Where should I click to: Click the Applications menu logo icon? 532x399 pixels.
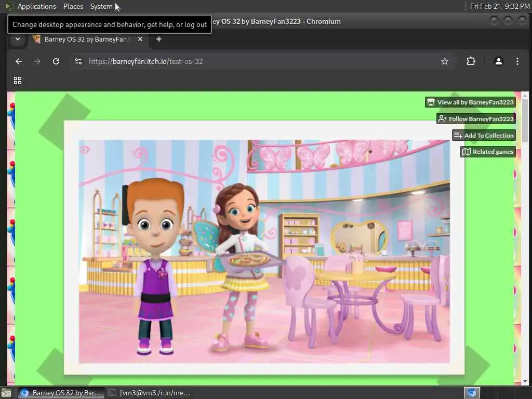click(x=9, y=6)
